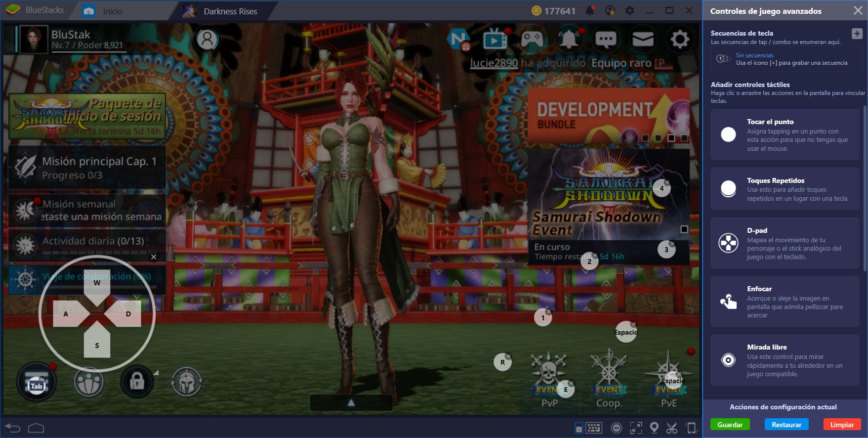868x438 pixels.
Task: Click the Limpiar button
Action: (842, 425)
